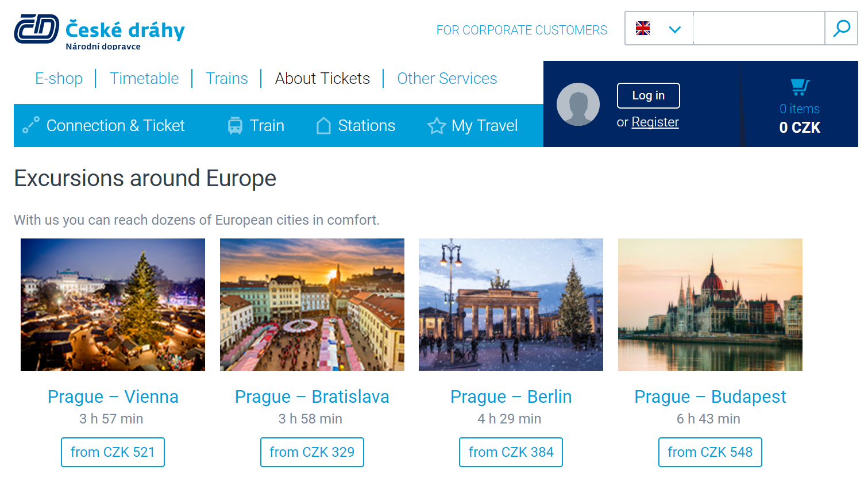Open the Prague – Vienna Christmas market photo

point(113,305)
